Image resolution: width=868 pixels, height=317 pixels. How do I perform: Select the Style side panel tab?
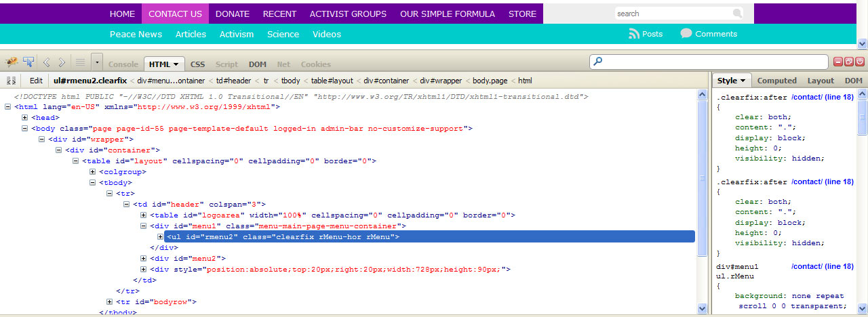[731, 81]
